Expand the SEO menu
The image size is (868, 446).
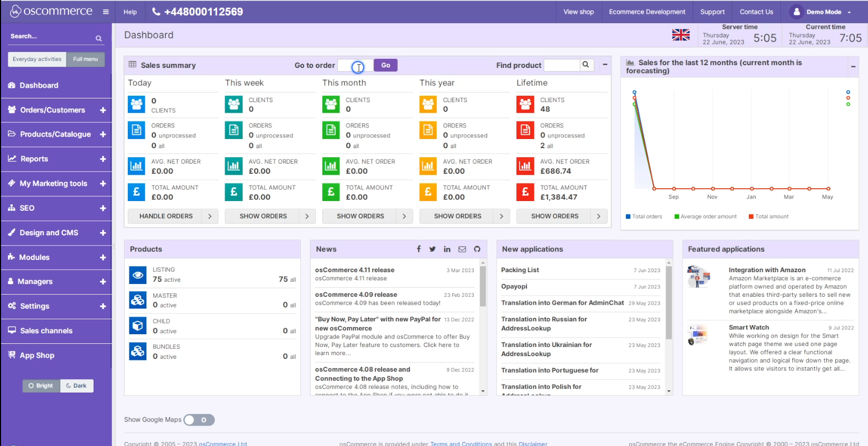(x=103, y=208)
